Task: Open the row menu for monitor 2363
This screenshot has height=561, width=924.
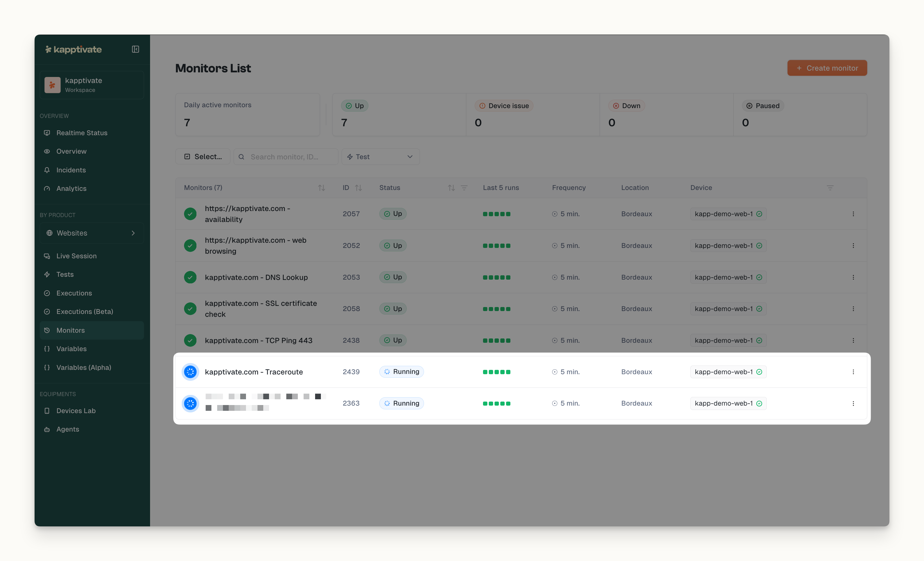Action: (x=853, y=403)
